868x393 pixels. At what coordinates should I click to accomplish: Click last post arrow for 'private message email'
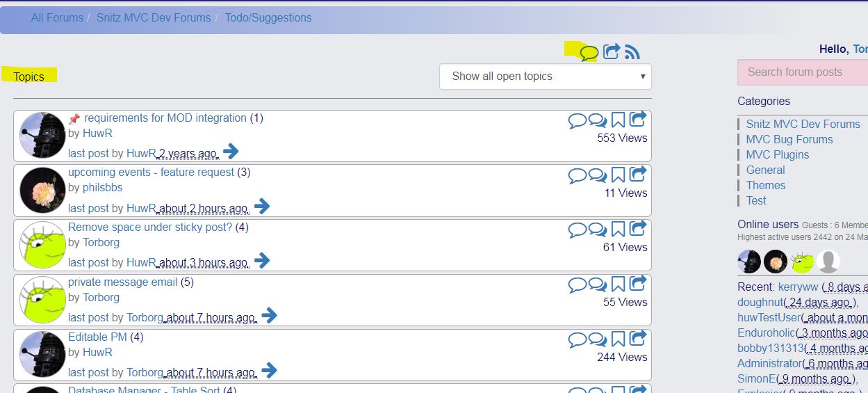tap(269, 316)
